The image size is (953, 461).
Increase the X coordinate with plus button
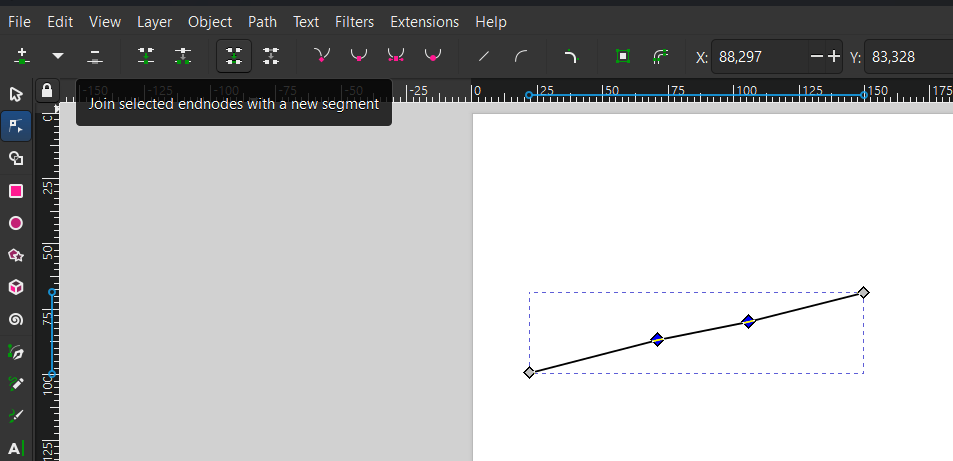click(x=834, y=57)
